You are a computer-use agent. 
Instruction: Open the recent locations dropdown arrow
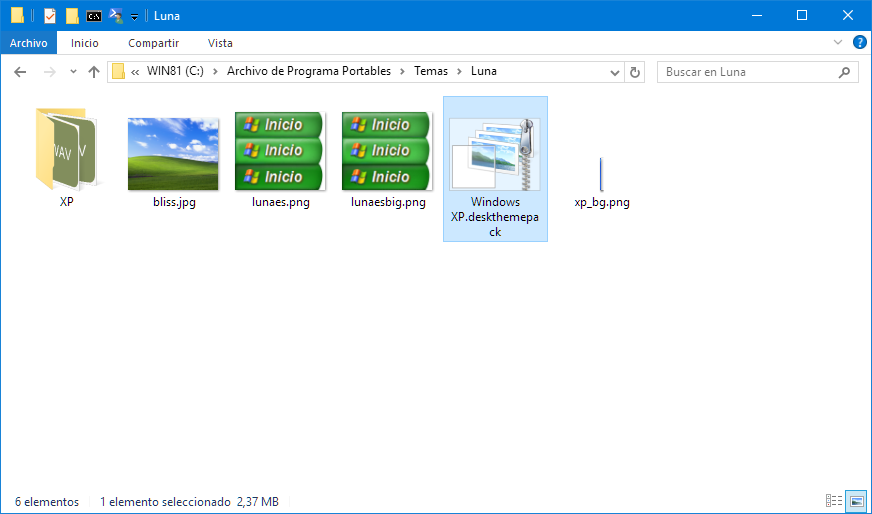point(73,72)
